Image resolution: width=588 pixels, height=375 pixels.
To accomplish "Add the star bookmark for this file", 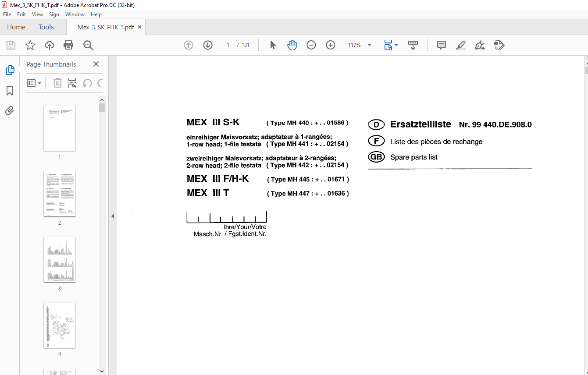I will pos(30,45).
